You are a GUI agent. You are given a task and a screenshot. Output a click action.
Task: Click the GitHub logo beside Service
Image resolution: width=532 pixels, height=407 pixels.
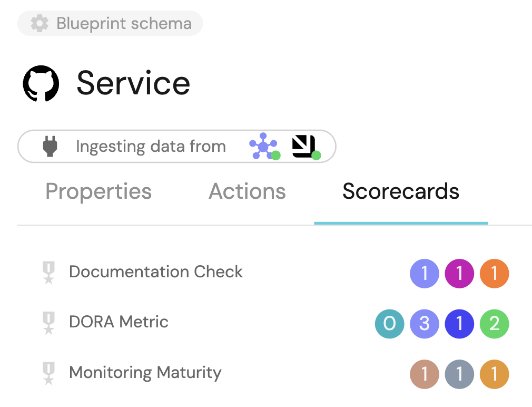[x=41, y=84]
